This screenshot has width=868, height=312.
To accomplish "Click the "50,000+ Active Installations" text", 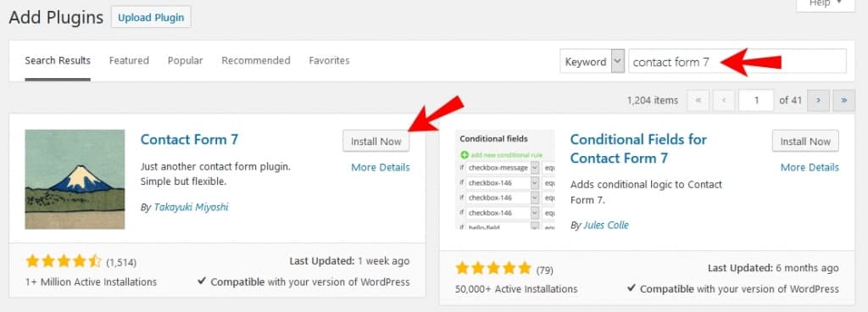I will point(516,289).
